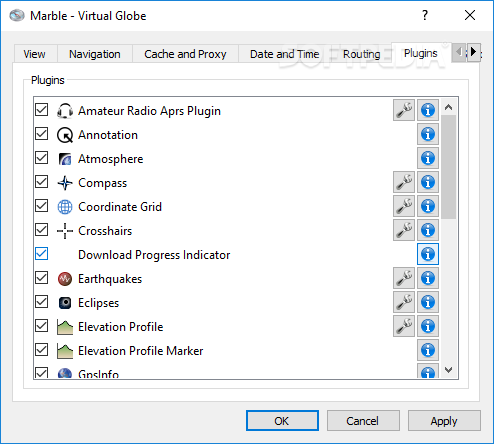This screenshot has width=494, height=444.
Task: Close the Marble settings dialog
Action: point(470,15)
